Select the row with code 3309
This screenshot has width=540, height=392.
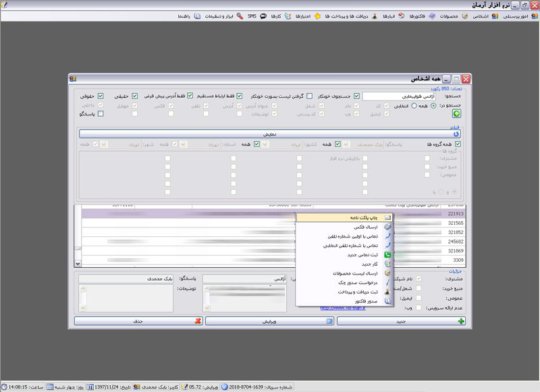point(273,260)
